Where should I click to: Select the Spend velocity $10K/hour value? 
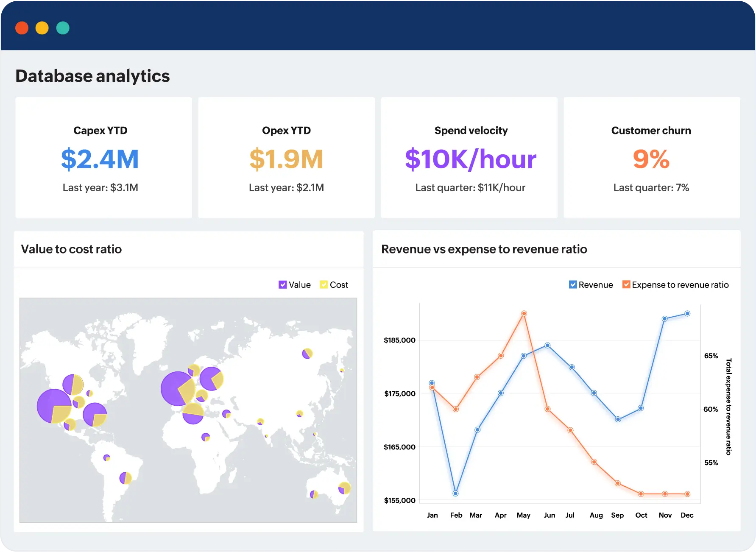[x=470, y=159]
